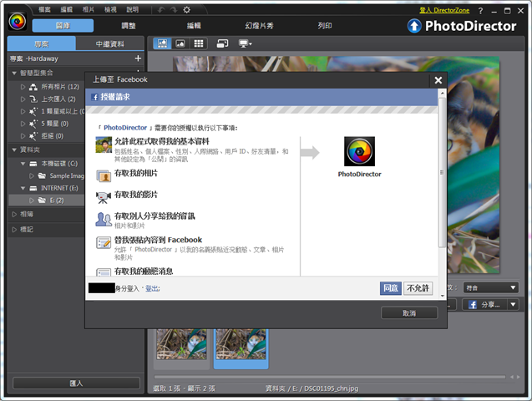Collapse the local disk (C:) node
Screen dimensions: 532x401
coord(23,164)
